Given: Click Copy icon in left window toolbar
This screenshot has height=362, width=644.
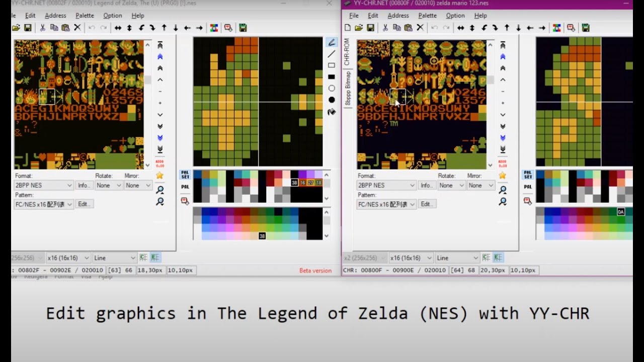Looking at the screenshot, I should [54, 28].
